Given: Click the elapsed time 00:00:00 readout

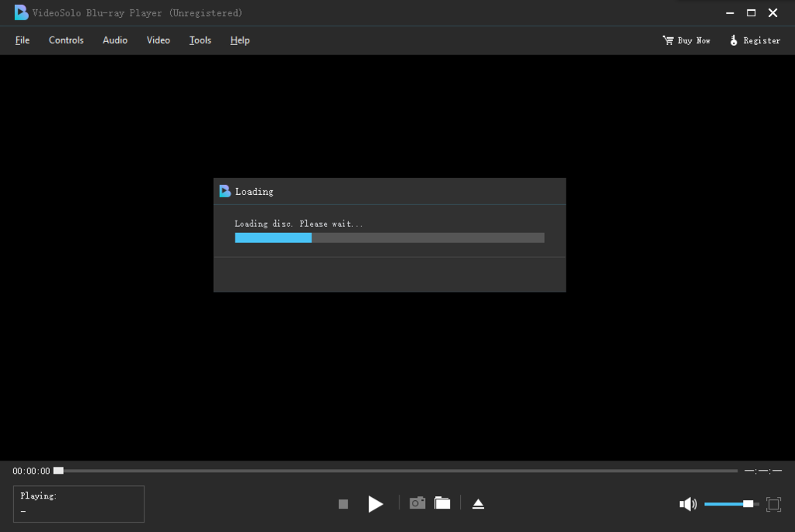Looking at the screenshot, I should point(31,471).
